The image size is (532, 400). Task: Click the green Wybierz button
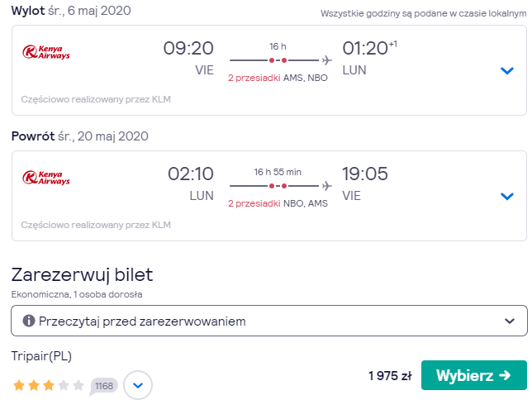pos(474,375)
